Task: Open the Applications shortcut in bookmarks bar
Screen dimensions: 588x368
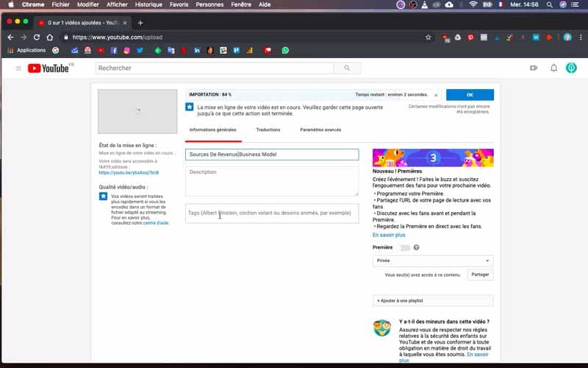Action: coord(26,50)
